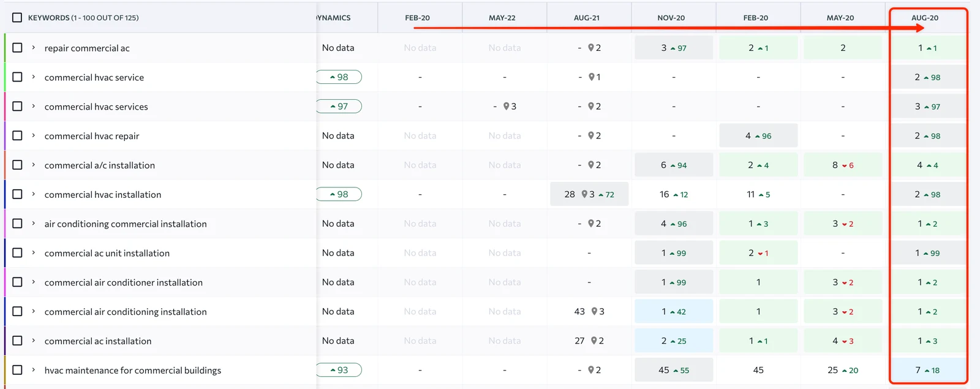Viewport: 980px width, 389px height.
Task: Tick commercial hvac installation checkbox
Action: [17, 194]
